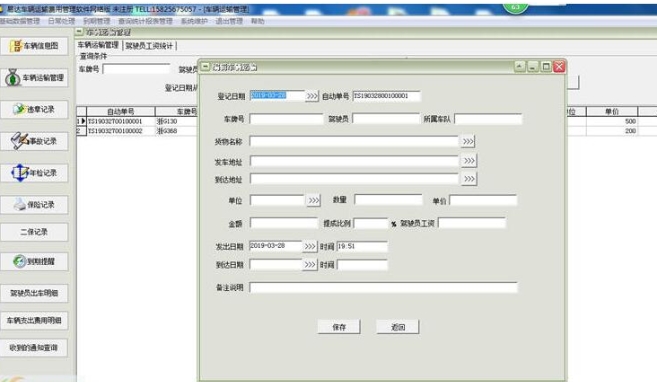Screen dimensions: 657x382
Task: Open 到期提醒 sidebar module
Action: tap(34, 261)
